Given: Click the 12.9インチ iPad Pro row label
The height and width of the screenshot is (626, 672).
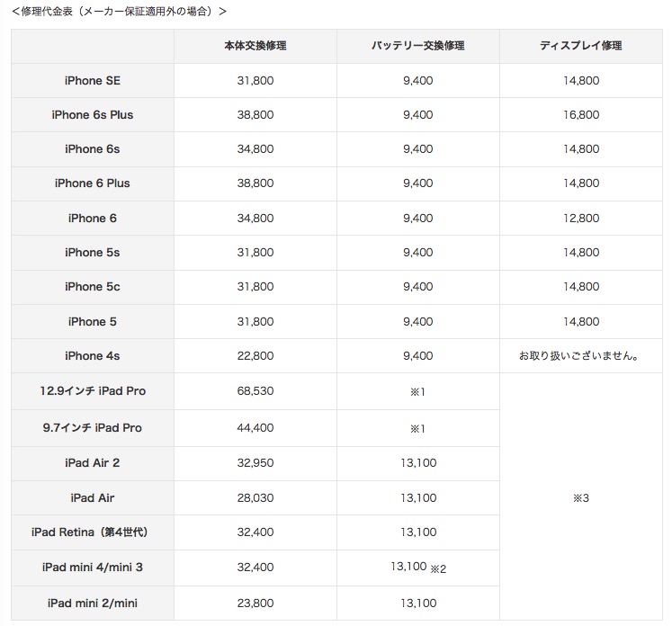Looking at the screenshot, I should tap(92, 391).
